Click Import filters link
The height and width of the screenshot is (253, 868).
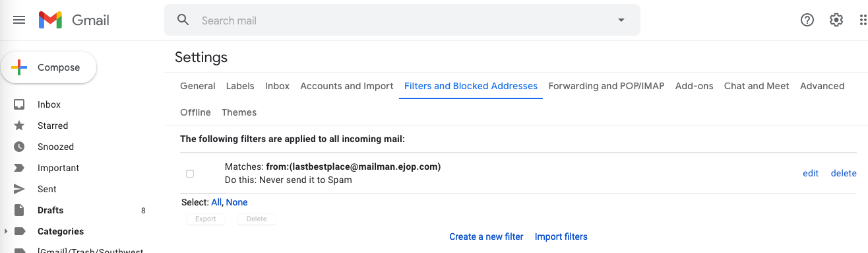(561, 236)
